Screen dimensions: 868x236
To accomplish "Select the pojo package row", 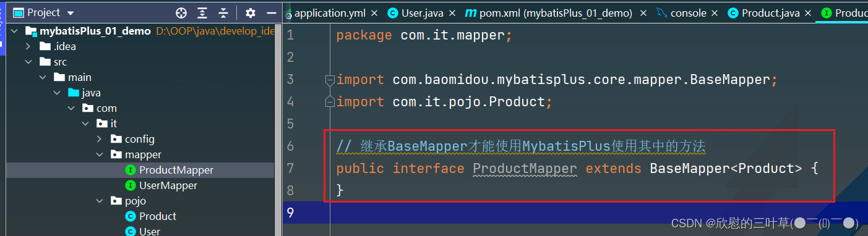I will (x=140, y=201).
